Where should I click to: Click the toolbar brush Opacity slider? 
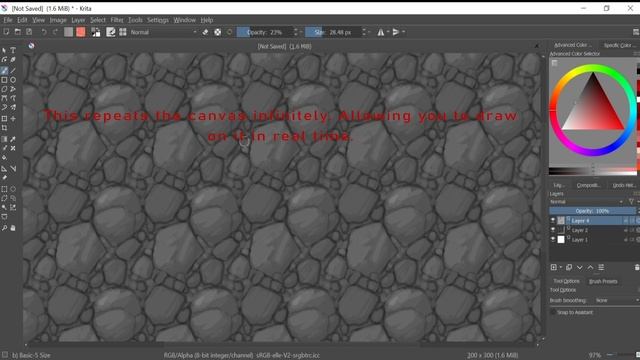point(265,32)
